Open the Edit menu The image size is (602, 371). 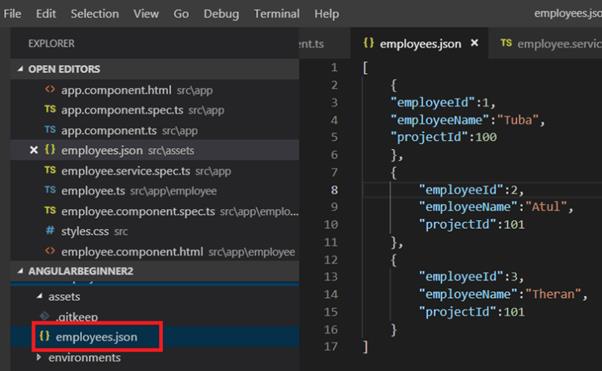[46, 14]
